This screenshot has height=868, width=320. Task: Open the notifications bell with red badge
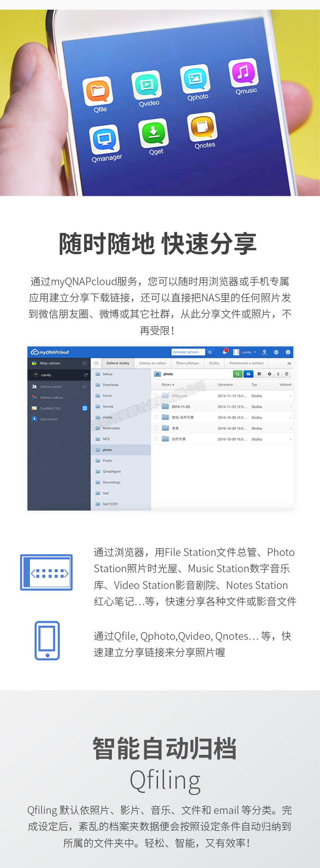(225, 352)
